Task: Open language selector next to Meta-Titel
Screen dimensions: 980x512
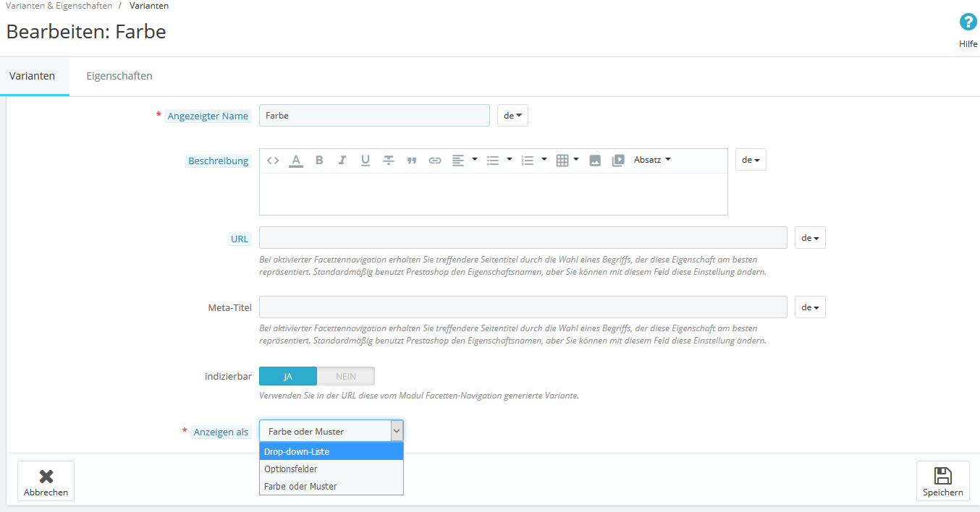Action: point(810,307)
